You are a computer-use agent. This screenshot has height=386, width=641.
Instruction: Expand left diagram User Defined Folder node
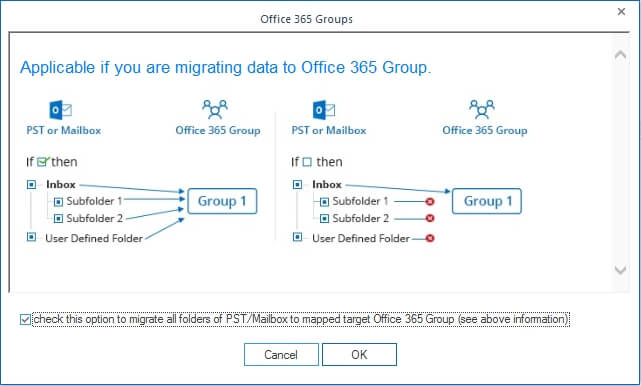[x=31, y=237]
